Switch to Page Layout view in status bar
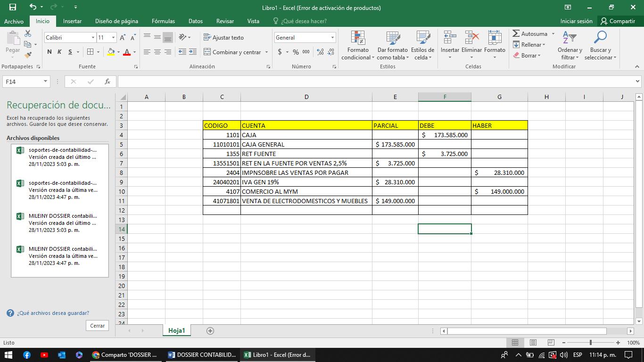644x362 pixels. click(x=533, y=342)
